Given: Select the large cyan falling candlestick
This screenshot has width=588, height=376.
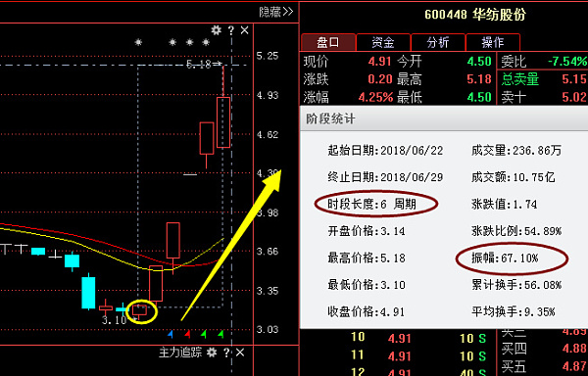Looking at the screenshot, I should pyautogui.click(x=88, y=293).
